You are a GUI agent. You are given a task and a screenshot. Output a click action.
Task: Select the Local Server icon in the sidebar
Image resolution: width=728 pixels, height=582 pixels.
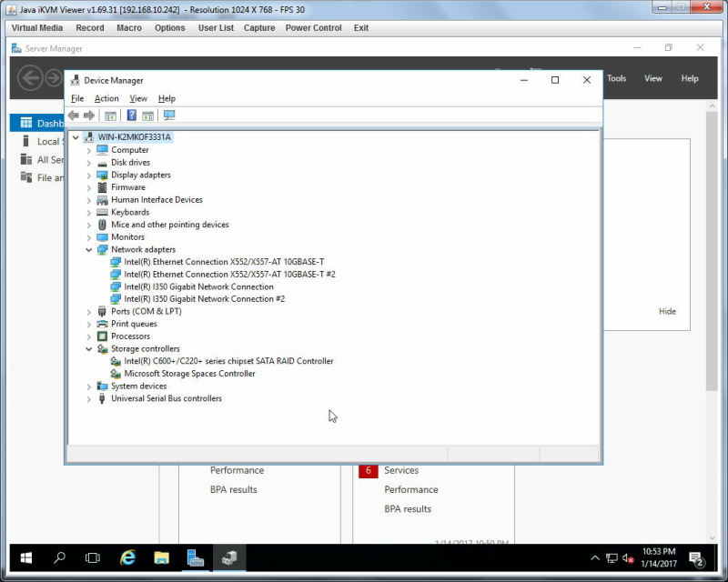tap(26, 141)
